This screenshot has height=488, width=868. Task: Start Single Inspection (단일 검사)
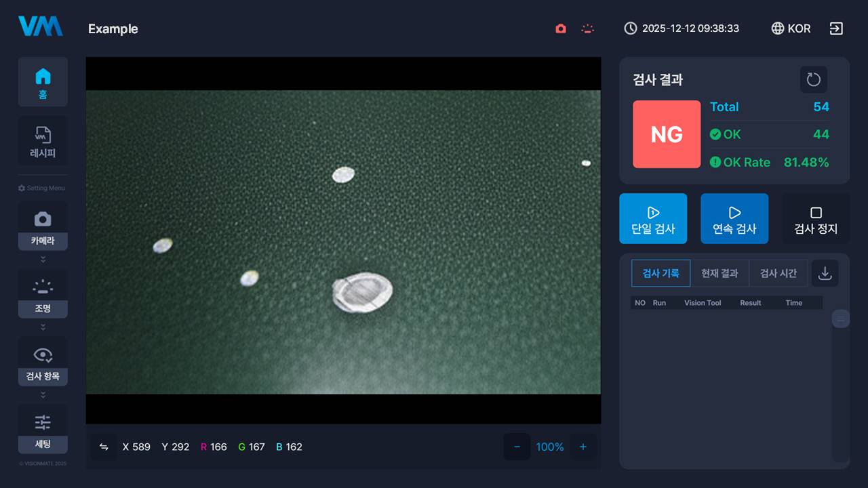pyautogui.click(x=653, y=219)
